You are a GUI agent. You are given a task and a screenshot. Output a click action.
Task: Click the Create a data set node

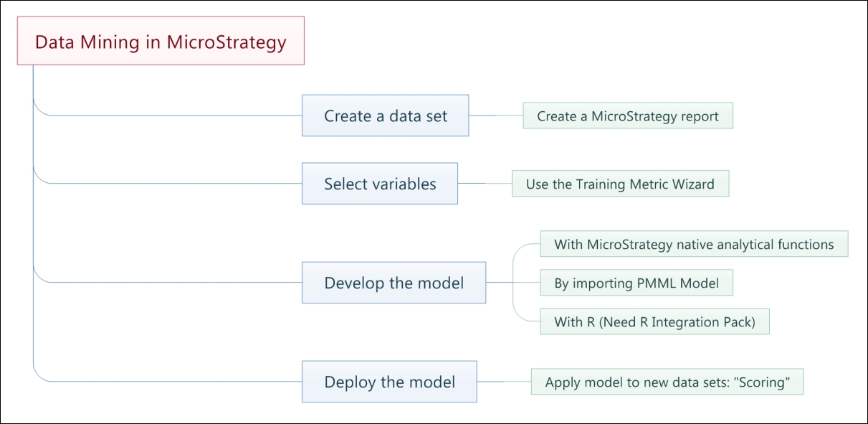coord(385,116)
